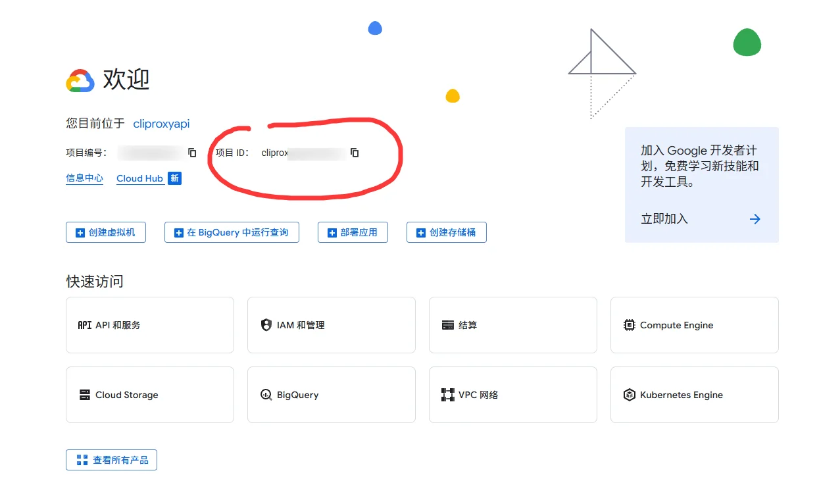Screen dimensions: 819x504
Task: Click the 创建存储桶 button
Action: point(446,232)
